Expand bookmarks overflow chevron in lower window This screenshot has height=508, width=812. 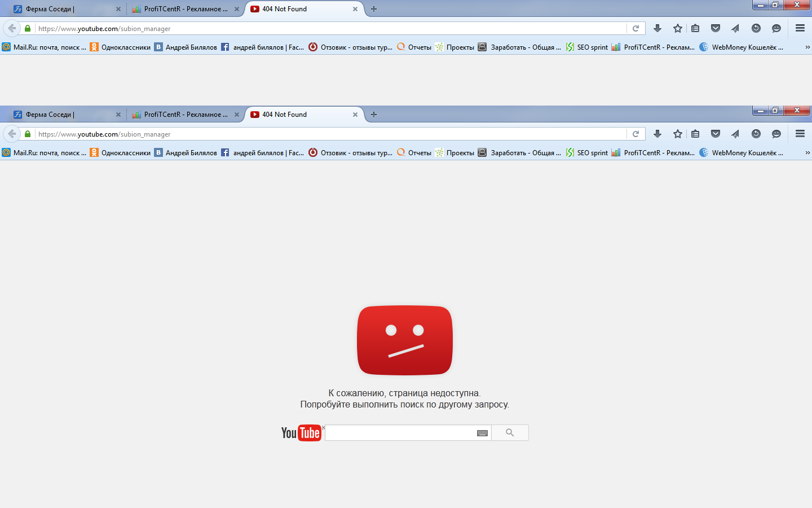[x=807, y=152]
